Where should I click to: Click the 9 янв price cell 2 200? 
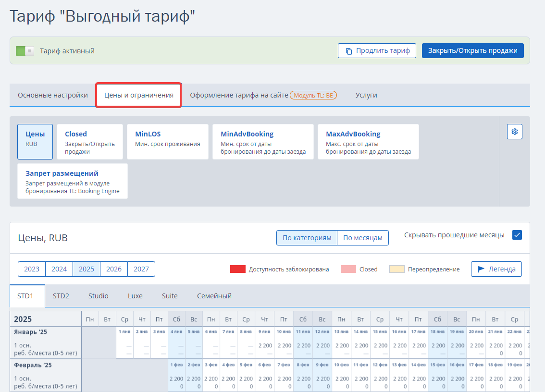click(265, 345)
